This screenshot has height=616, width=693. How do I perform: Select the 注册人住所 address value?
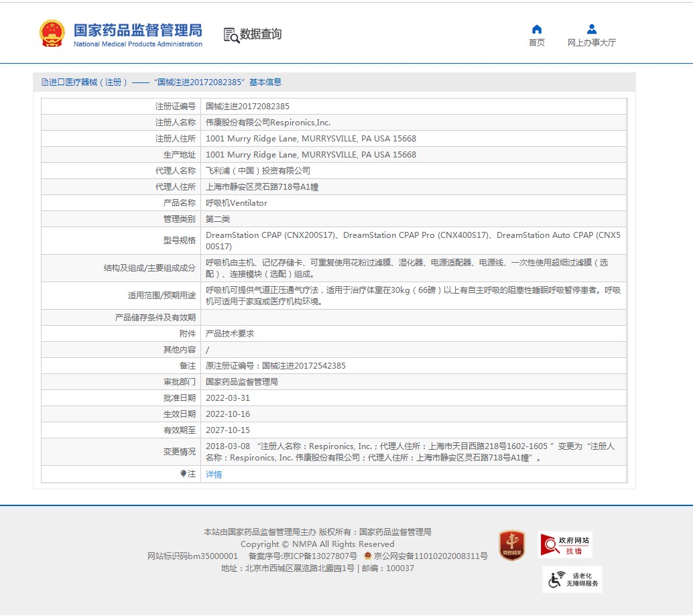point(311,139)
